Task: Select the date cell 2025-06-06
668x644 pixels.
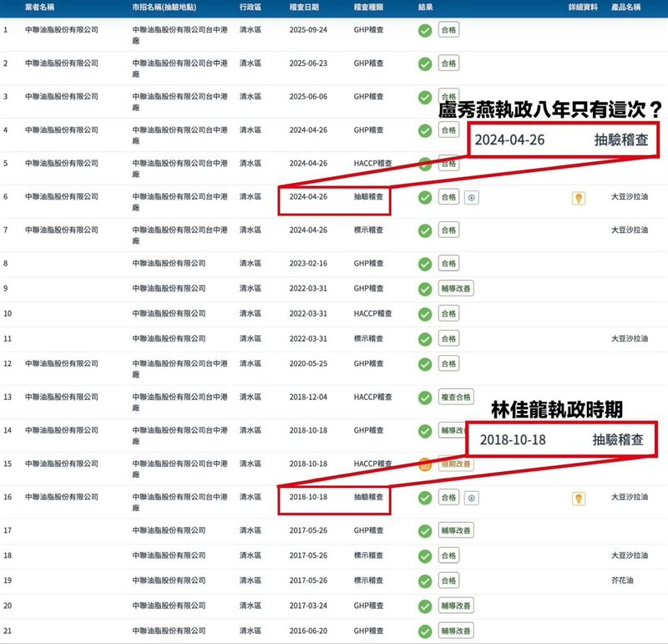Action: click(308, 97)
